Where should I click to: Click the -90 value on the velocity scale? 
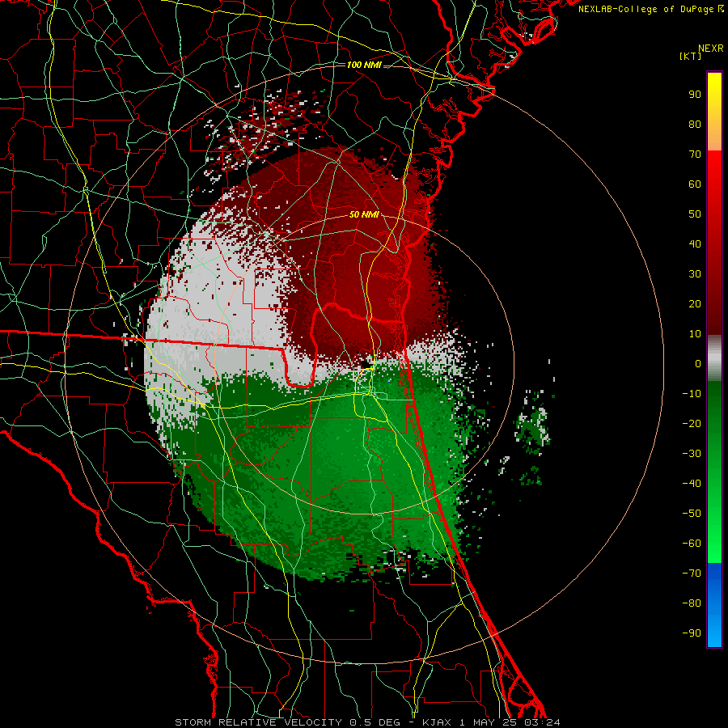(x=692, y=633)
